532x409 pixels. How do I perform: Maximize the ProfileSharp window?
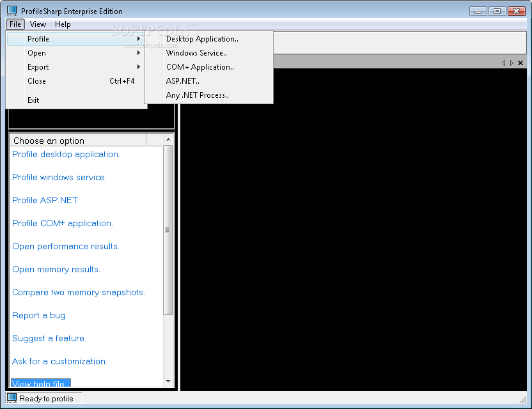[x=497, y=12]
